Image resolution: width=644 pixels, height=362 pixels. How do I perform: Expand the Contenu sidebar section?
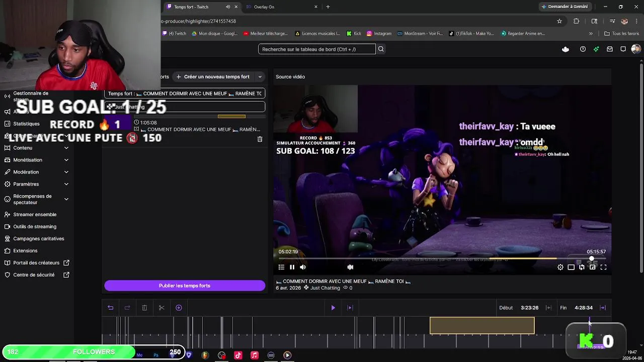coord(66,148)
